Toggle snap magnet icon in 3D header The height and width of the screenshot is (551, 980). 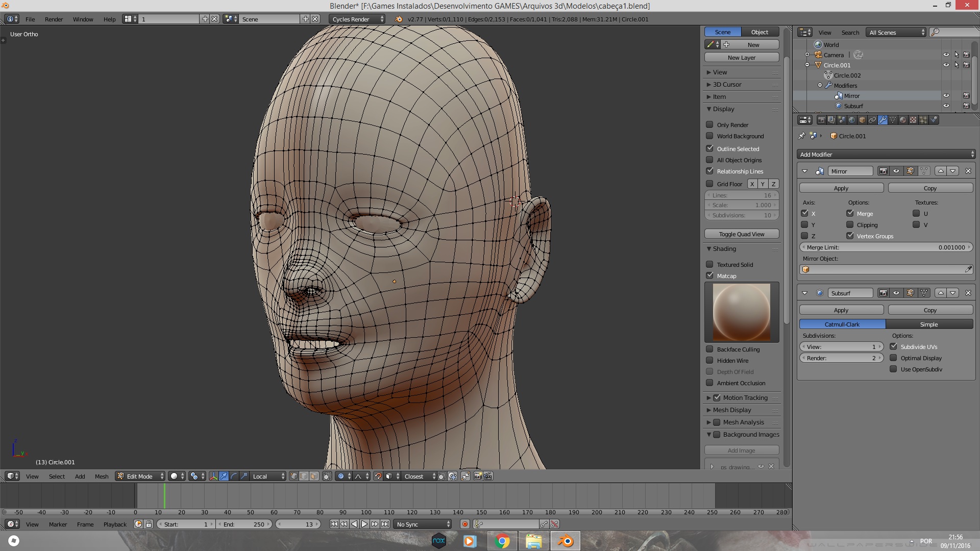(x=378, y=476)
